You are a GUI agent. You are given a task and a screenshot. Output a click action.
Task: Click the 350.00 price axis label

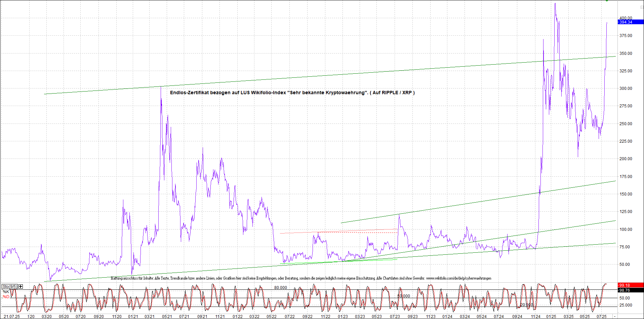click(626, 54)
